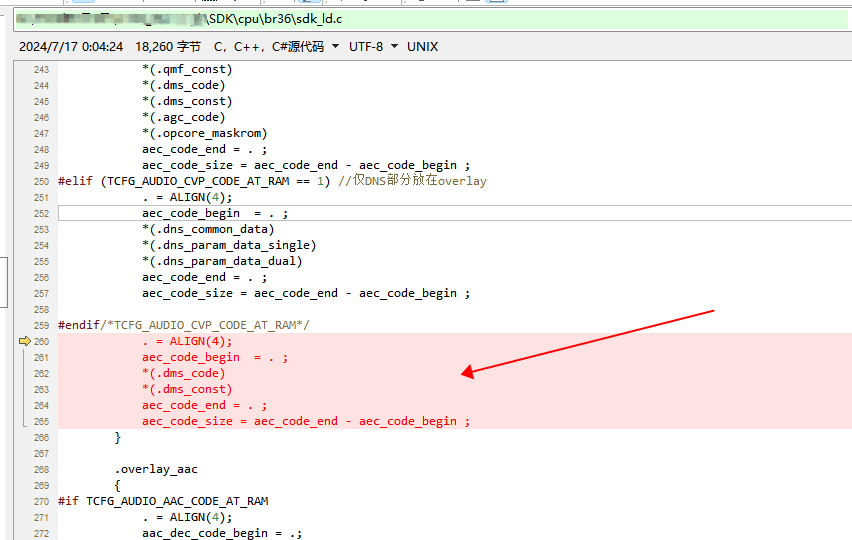
Task: Click the #endif TCFG_AUDIO_CVP_CODE_AT_RAM line
Action: pyautogui.click(x=184, y=325)
